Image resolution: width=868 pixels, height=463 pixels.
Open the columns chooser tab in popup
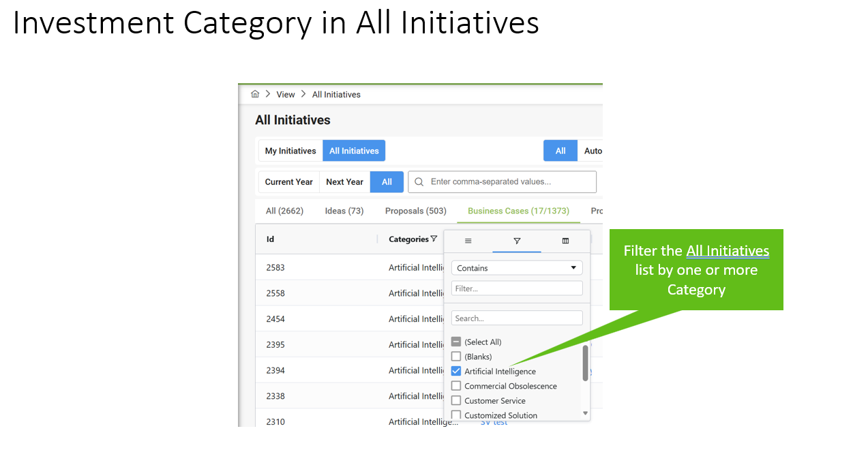coord(565,241)
